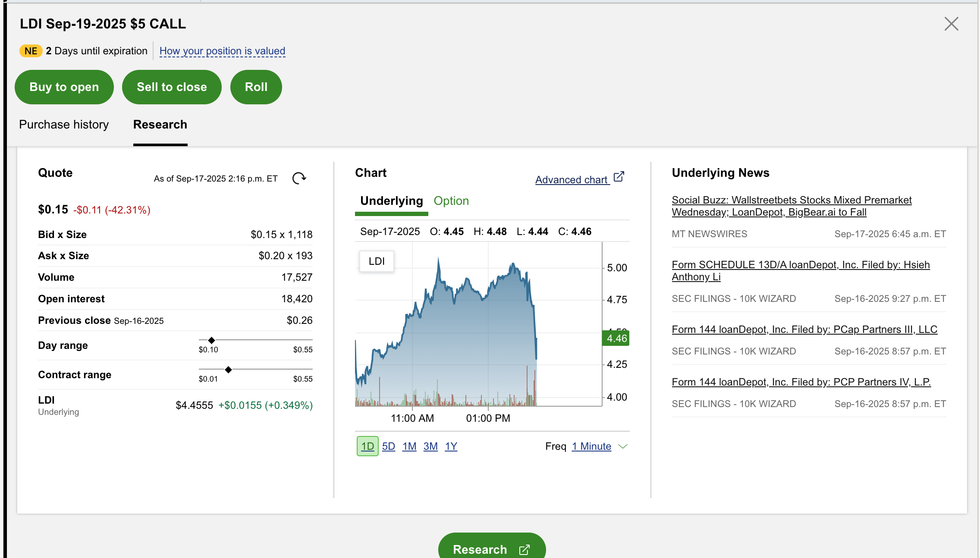Refresh the quote data icon
This screenshot has width=980, height=558.
pyautogui.click(x=299, y=178)
